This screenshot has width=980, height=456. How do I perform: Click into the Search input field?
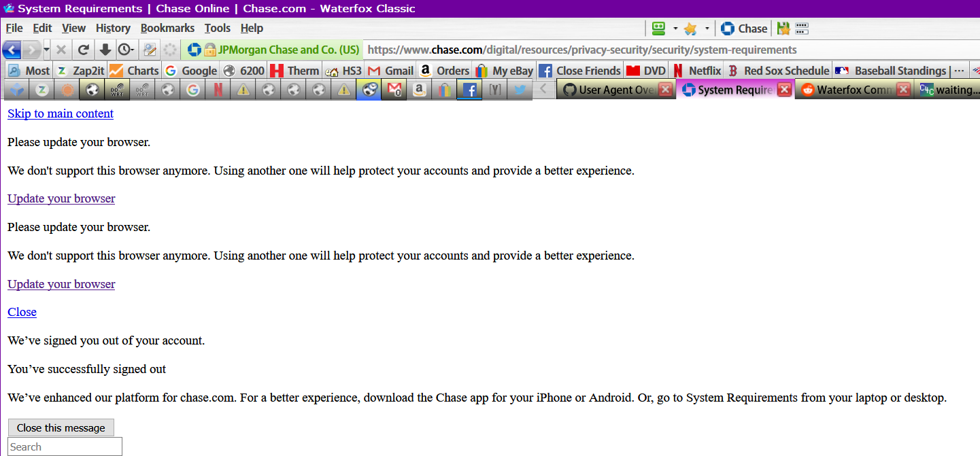point(65,446)
